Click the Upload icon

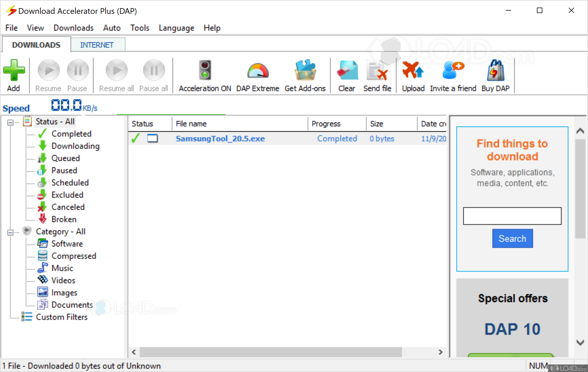[413, 71]
